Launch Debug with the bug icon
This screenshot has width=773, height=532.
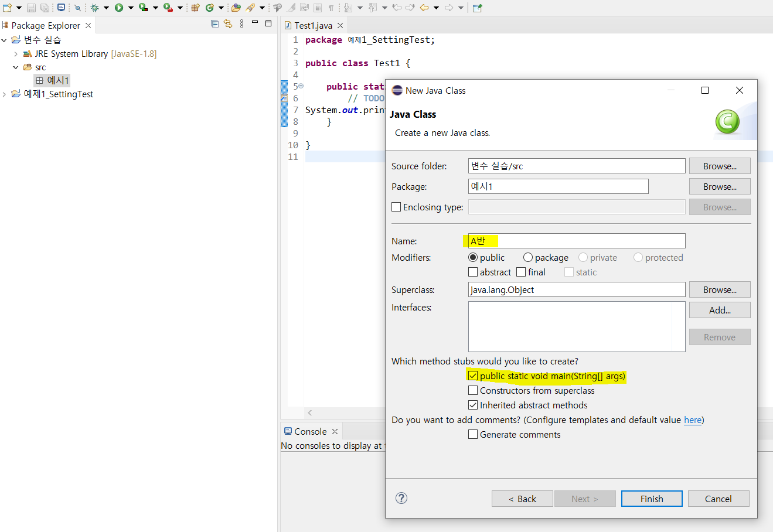pyautogui.click(x=94, y=8)
